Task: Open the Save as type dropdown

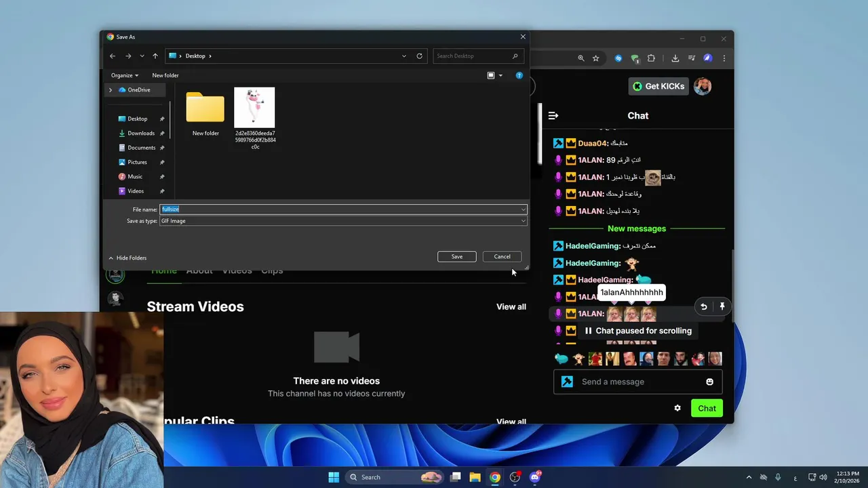Action: (343, 221)
